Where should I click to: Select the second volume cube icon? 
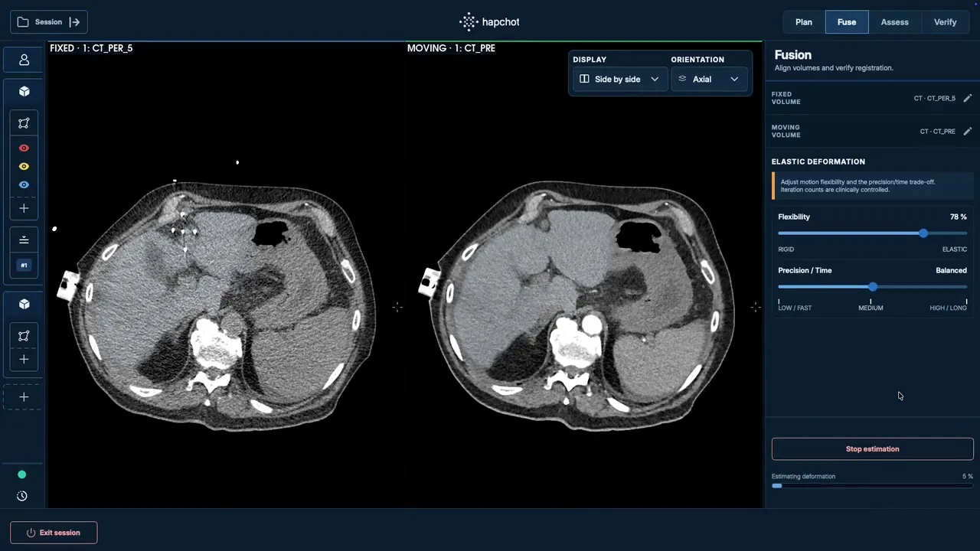[24, 304]
